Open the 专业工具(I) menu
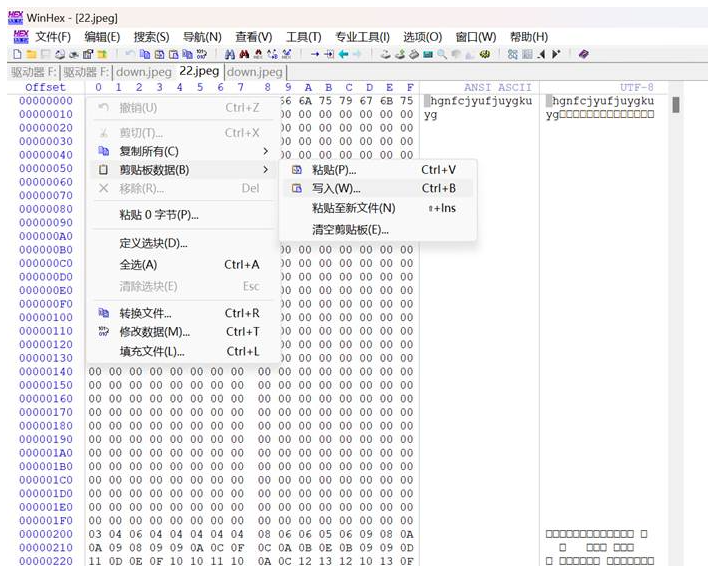Screen dimensions: 708x582 point(362,37)
